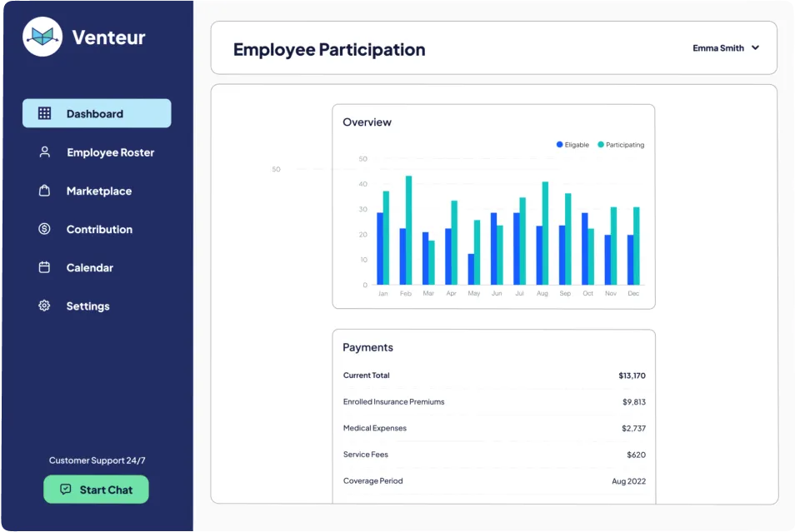795x532 pixels.
Task: Click the Settings gear icon
Action: [x=44, y=306]
